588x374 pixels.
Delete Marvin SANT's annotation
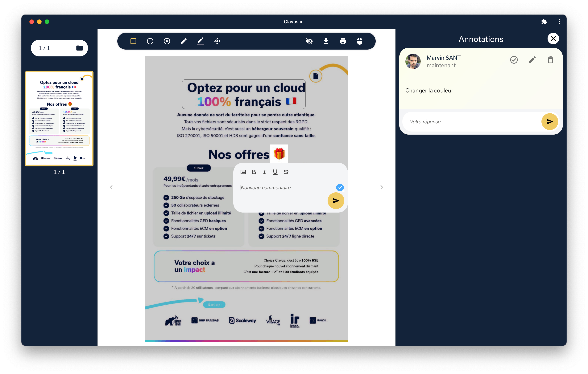(x=551, y=60)
